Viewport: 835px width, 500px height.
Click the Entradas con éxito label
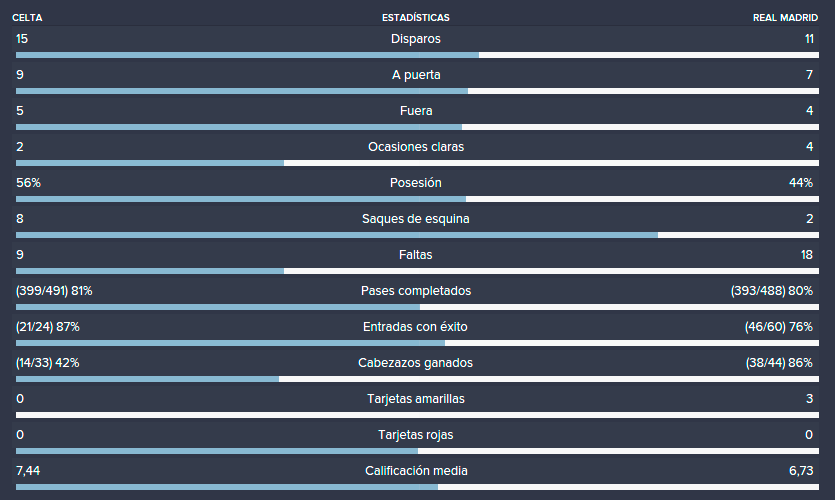coord(415,326)
